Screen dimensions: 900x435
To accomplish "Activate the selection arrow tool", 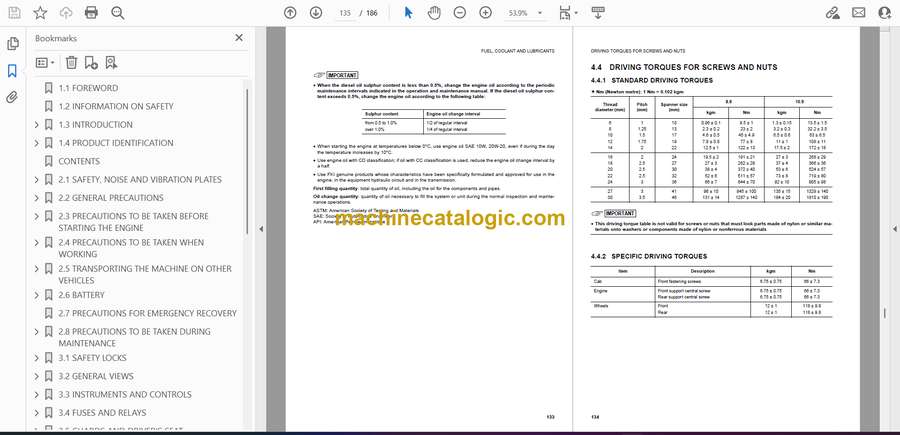I will pos(408,13).
